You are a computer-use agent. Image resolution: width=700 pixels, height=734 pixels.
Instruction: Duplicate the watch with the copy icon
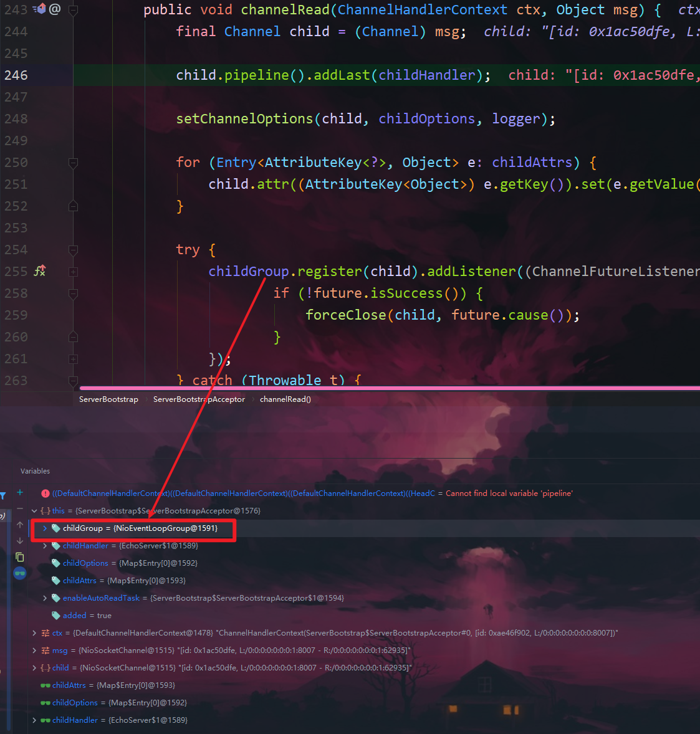tap(20, 557)
